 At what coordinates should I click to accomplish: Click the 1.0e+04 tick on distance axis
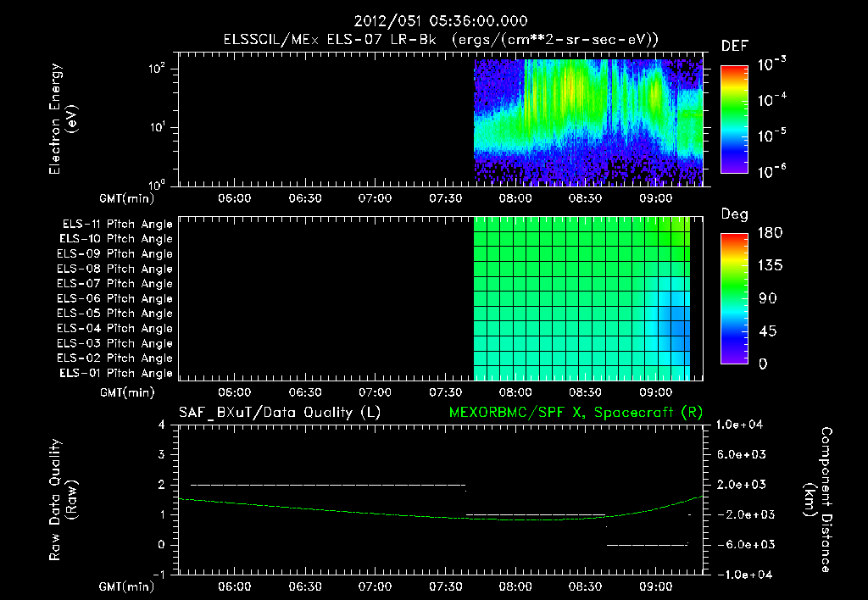pos(739,425)
